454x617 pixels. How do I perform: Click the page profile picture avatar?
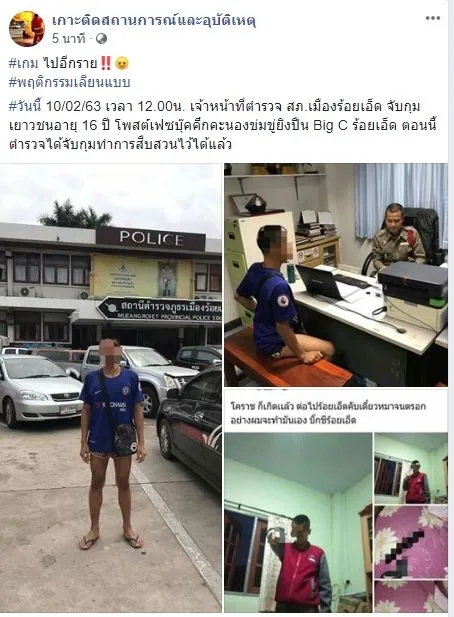(x=27, y=28)
